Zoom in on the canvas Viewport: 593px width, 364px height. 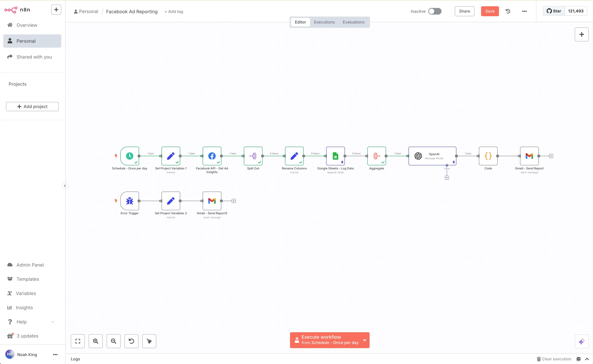pos(96,341)
